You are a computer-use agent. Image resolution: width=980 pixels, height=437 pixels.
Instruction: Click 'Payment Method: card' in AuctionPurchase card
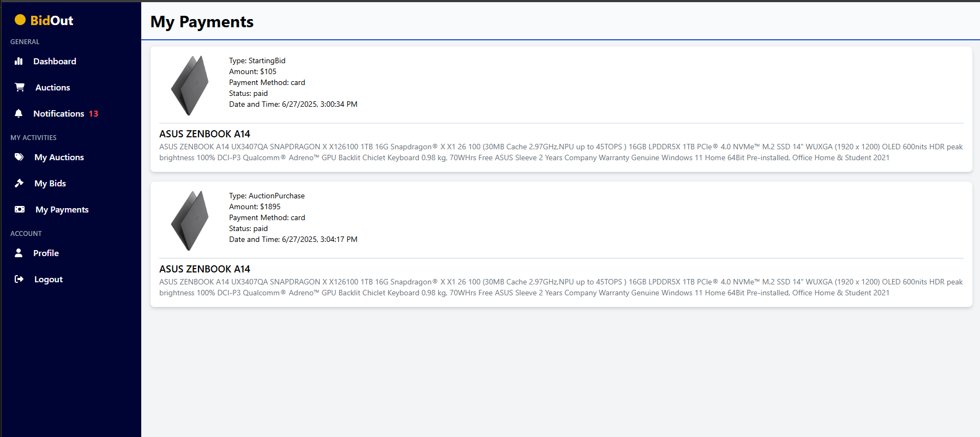click(267, 217)
